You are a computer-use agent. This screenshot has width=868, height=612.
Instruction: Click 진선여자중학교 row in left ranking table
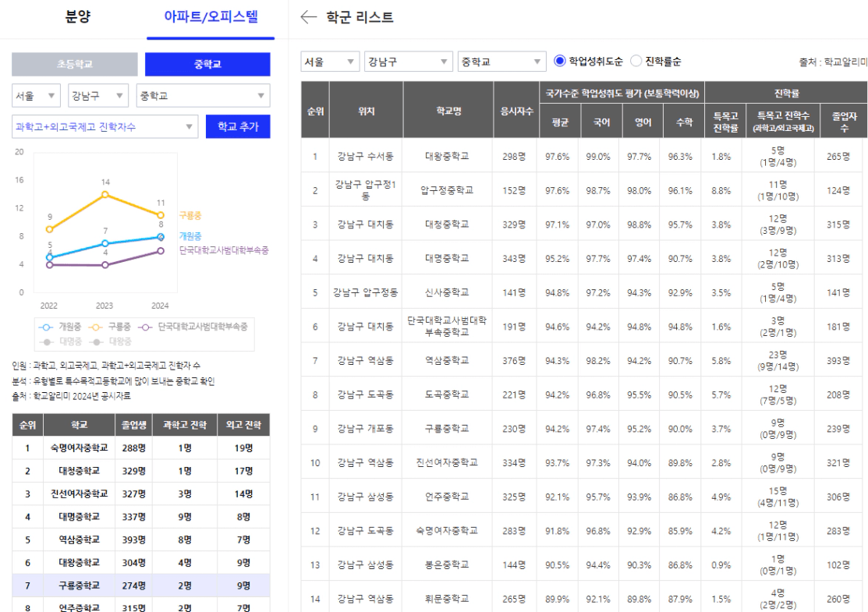141,493
